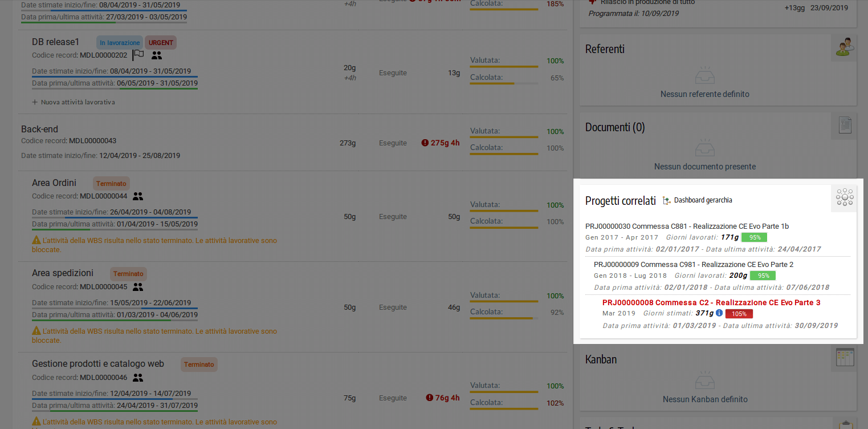Click the Back-end Valutata progress bar
The height and width of the screenshot is (429, 868).
tap(504, 137)
